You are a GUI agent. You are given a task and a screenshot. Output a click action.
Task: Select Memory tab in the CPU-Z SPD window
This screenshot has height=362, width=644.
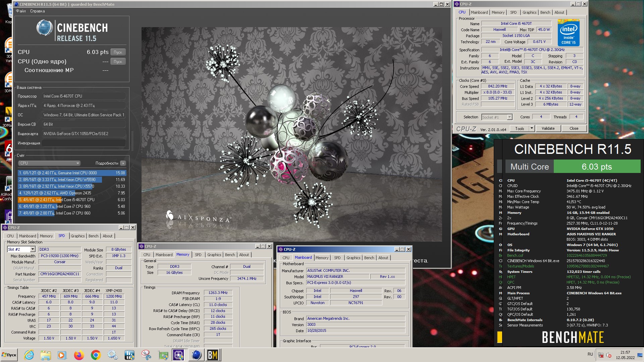pos(46,236)
